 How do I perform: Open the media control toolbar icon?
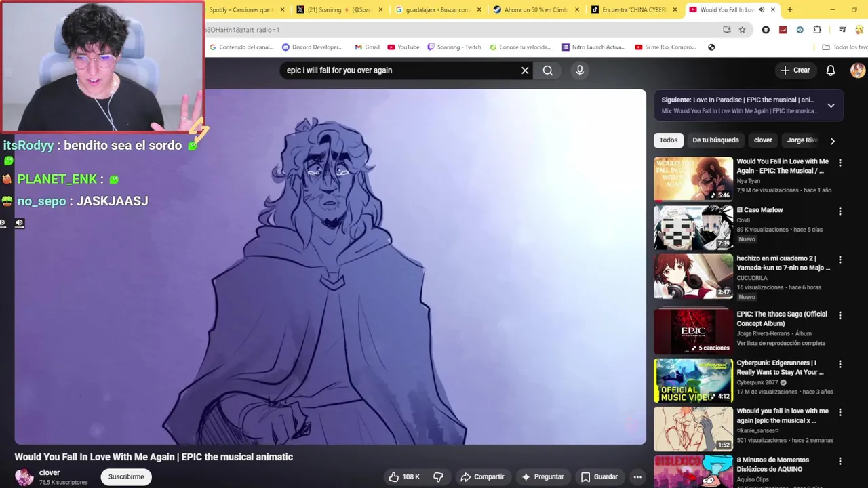842,30
